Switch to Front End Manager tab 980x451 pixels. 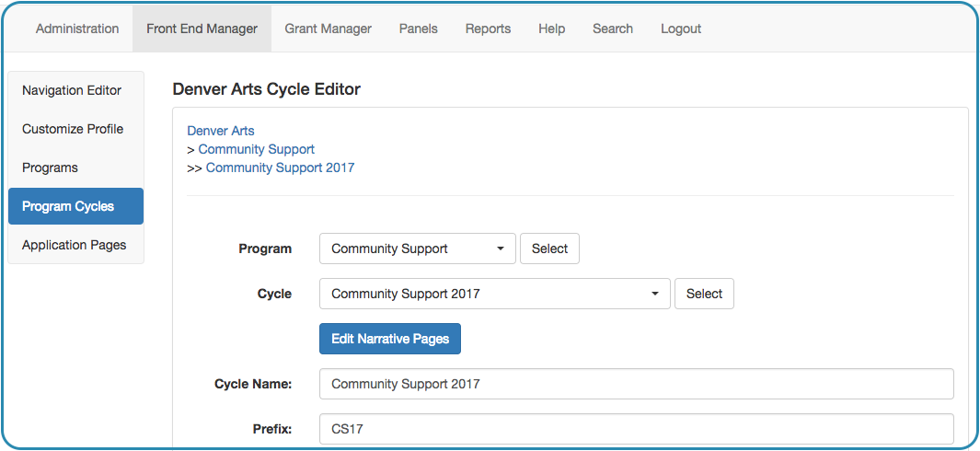pyautogui.click(x=202, y=29)
